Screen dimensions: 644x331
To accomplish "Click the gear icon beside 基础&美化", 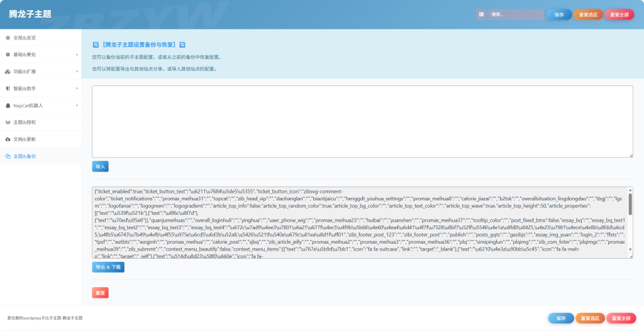I will pyautogui.click(x=8, y=55).
